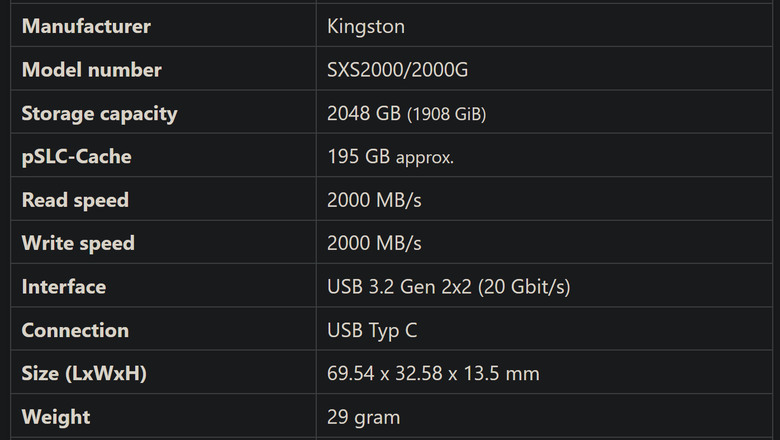Select the Write speed 2000 MB/s value
The width and height of the screenshot is (780, 440).
(x=374, y=244)
